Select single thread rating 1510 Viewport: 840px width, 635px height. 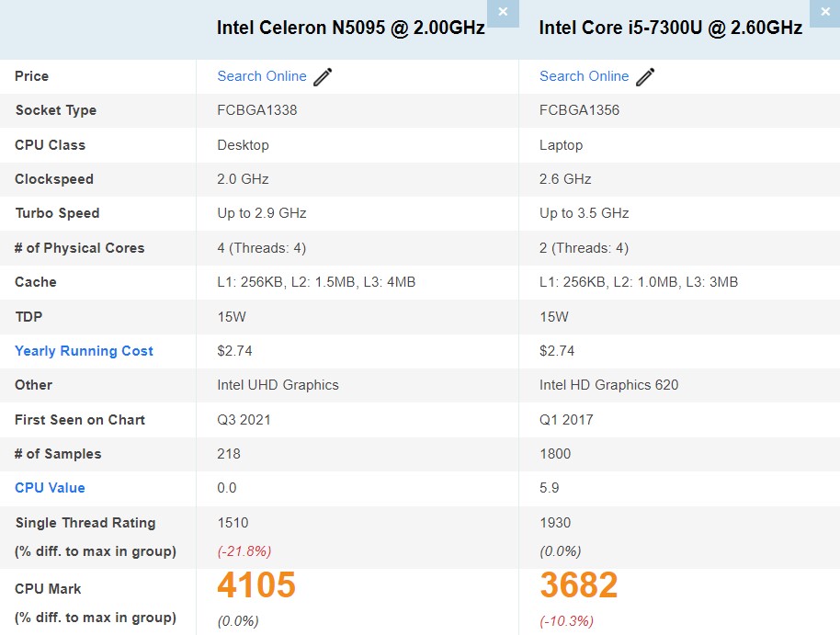point(233,523)
